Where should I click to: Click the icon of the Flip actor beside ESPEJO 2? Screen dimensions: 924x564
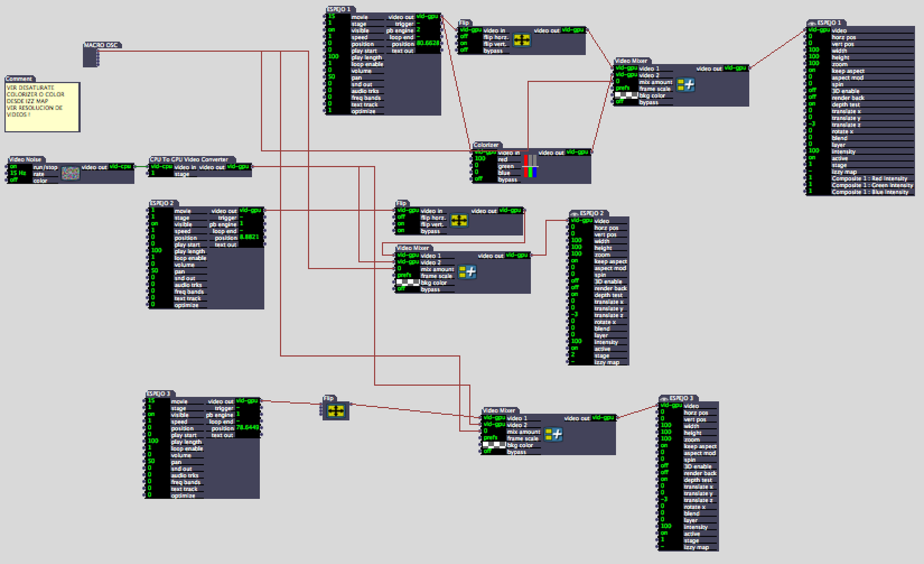(459, 221)
